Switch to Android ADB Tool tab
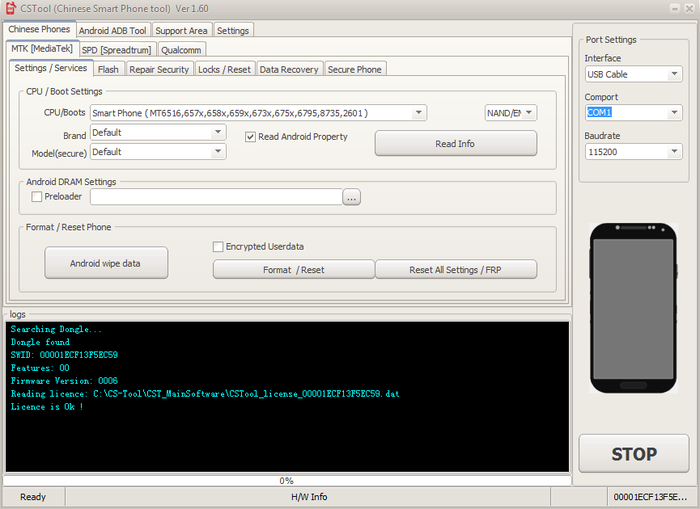The width and height of the screenshot is (700, 509). pyautogui.click(x=113, y=31)
